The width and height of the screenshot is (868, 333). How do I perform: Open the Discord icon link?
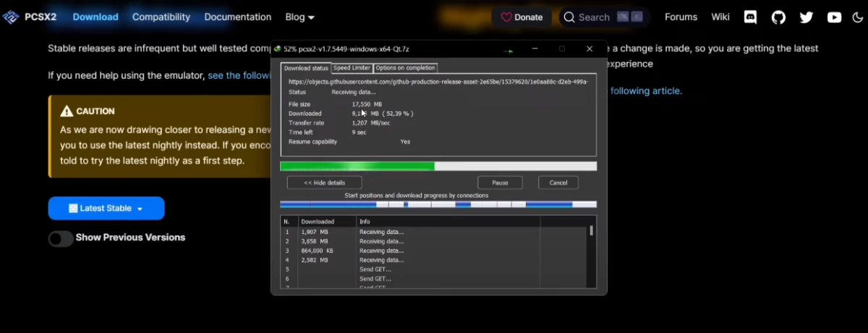click(x=751, y=17)
